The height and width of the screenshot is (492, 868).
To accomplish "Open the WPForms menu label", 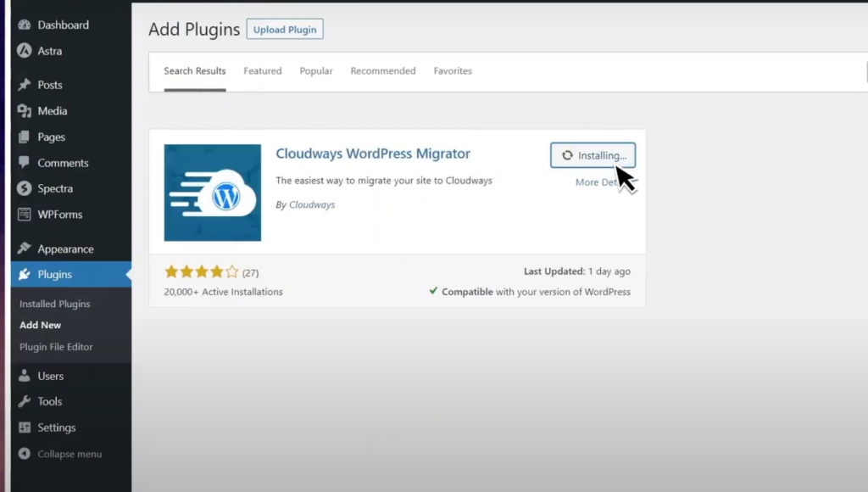I will 60,215.
